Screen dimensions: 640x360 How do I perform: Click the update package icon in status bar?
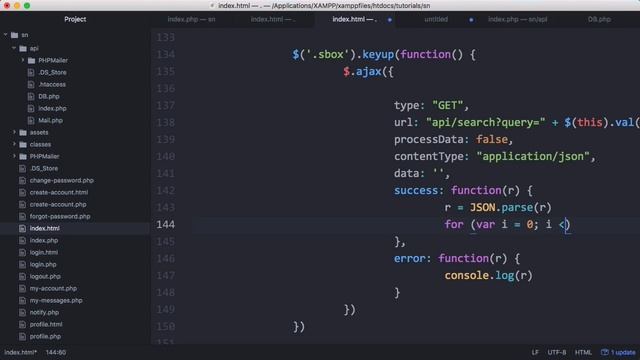point(604,352)
